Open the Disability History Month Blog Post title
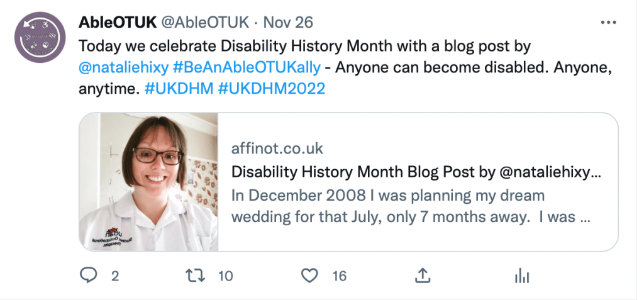 416,172
